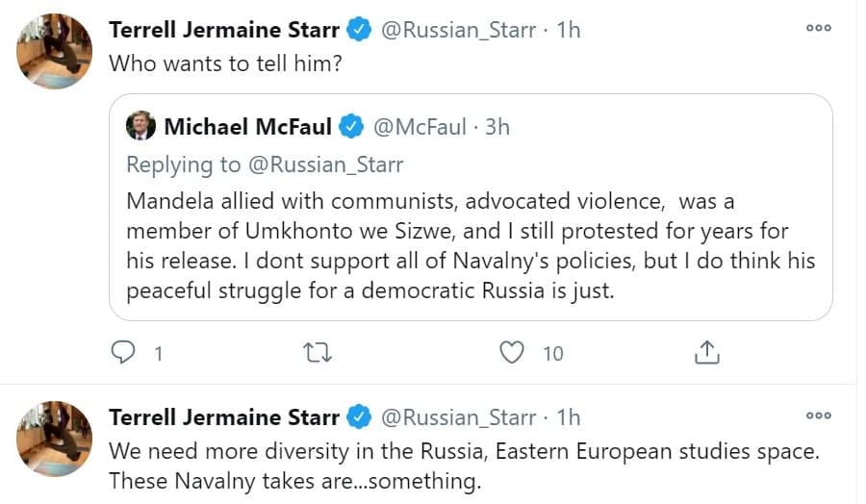Click the @Russian_Starr handle in first tweet
Viewport: 866px width, 504px height.
click(458, 30)
